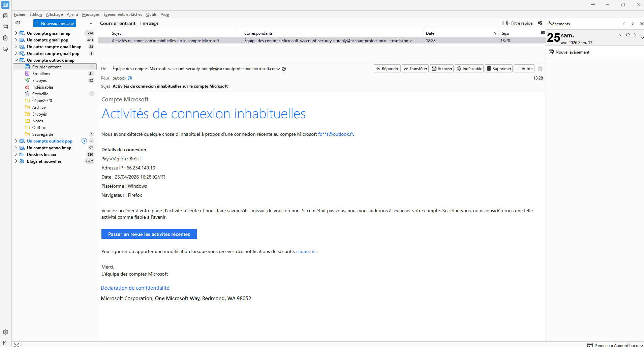Image resolution: width=644 pixels, height=347 pixels.
Task: Open the Aide menu
Action: (x=165, y=14)
